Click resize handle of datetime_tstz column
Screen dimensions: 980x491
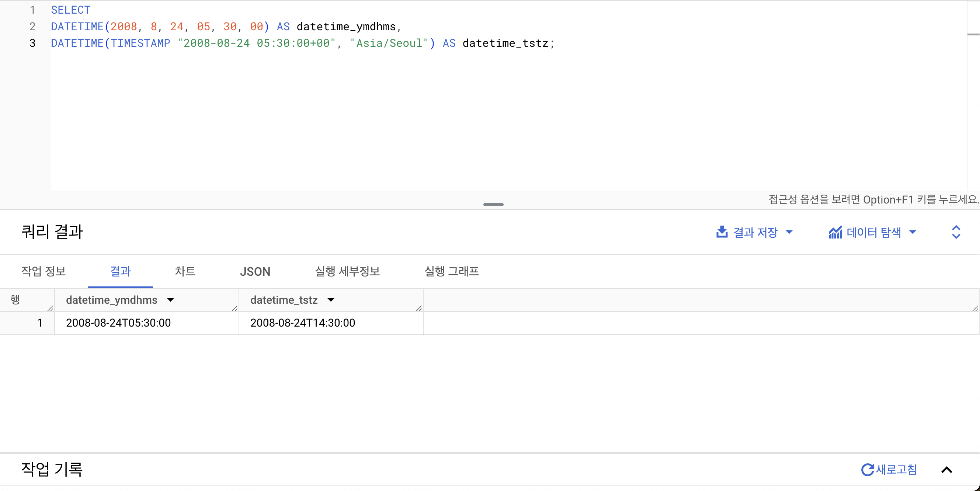(x=419, y=309)
